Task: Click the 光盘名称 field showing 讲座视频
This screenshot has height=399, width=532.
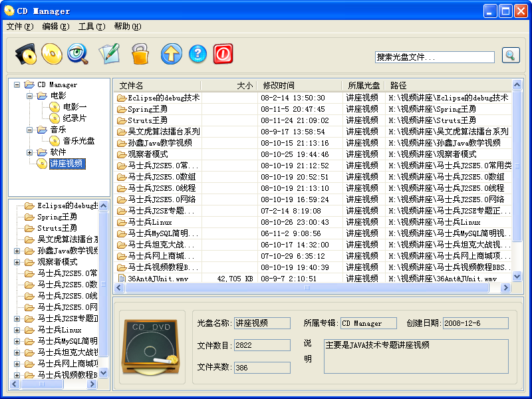Action: coord(262,323)
